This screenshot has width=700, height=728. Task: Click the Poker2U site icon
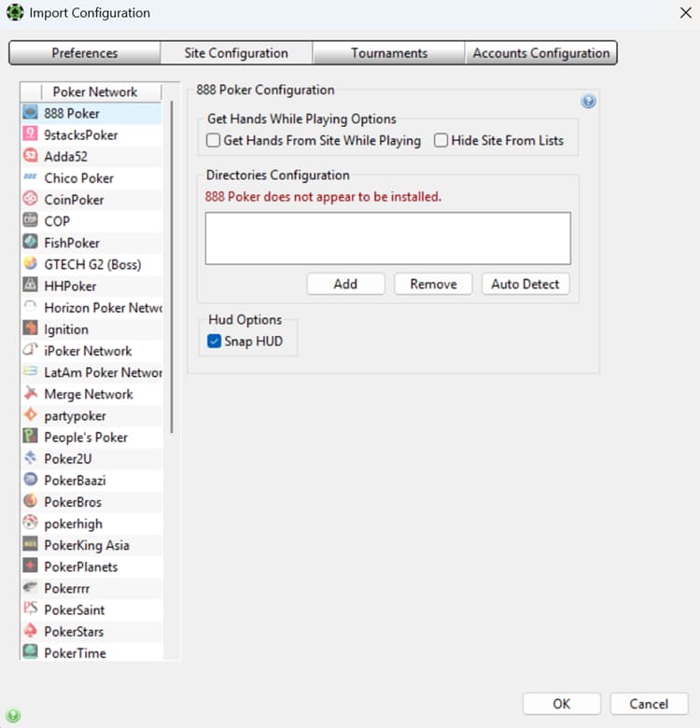tap(30, 457)
